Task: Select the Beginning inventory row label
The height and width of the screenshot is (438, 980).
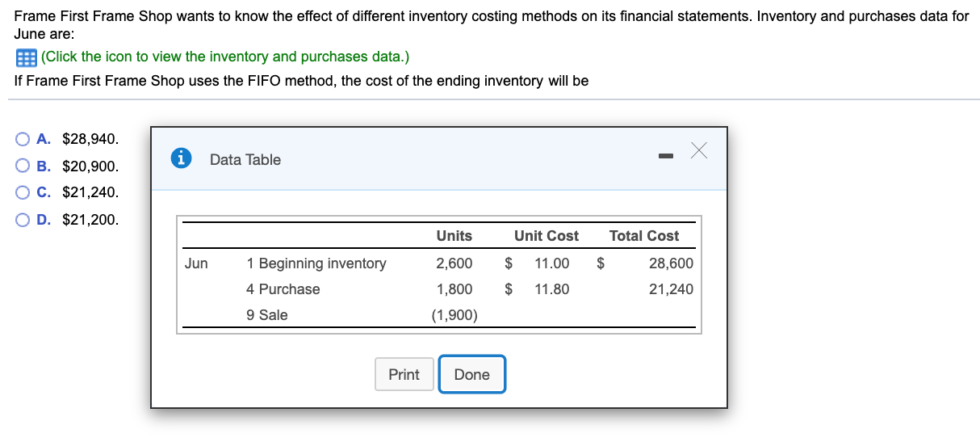Action: [316, 263]
